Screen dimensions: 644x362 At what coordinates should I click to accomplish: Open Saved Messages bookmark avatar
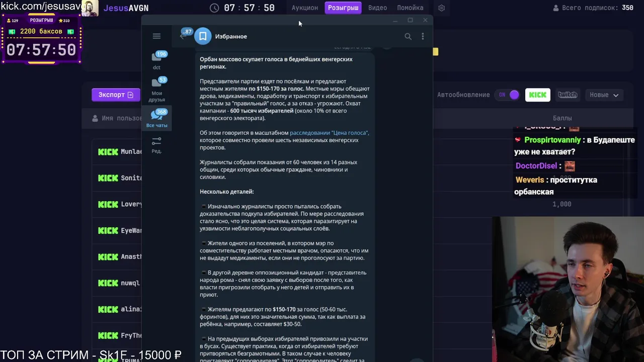coord(203,36)
